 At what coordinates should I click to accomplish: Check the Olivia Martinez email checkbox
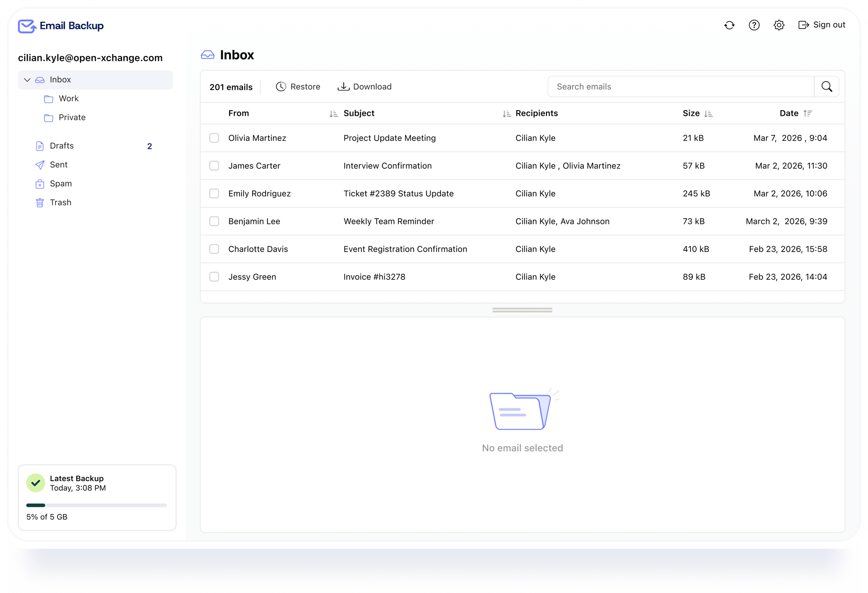coord(214,138)
